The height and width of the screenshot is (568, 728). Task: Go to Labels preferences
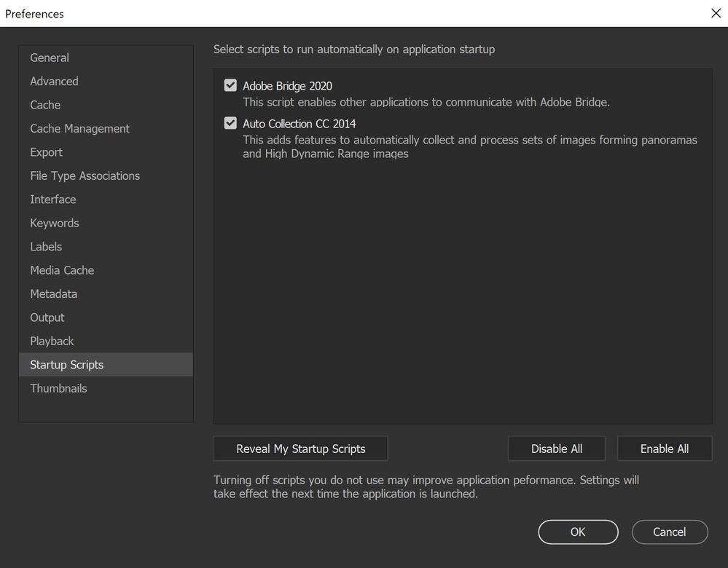tap(106, 247)
